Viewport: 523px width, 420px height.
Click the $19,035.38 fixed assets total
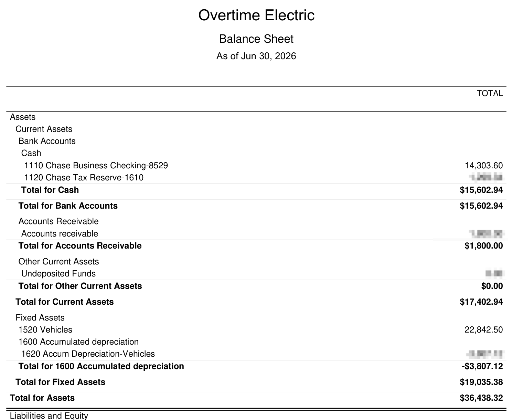pos(481,382)
